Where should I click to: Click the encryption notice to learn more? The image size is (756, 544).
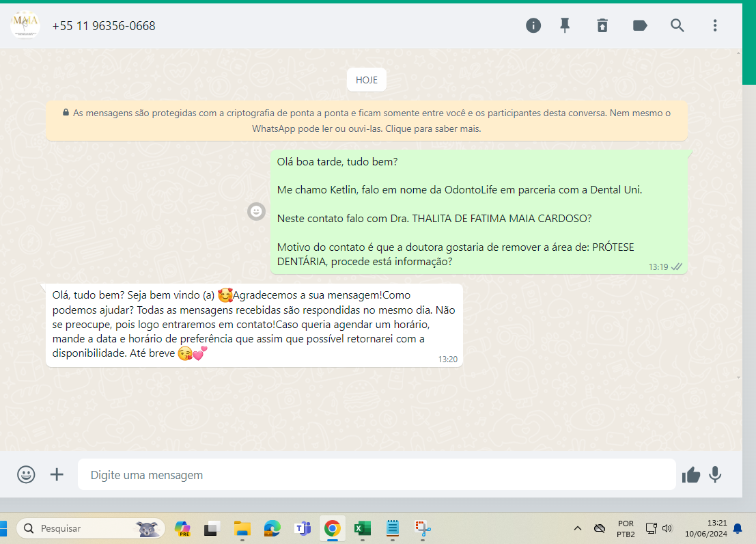click(367, 121)
